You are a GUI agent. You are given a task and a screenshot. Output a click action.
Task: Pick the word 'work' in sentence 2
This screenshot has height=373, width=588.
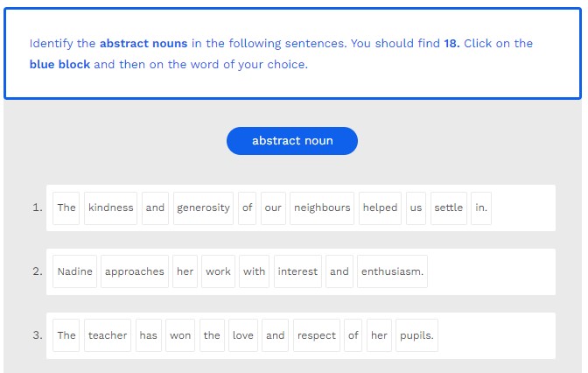tap(218, 272)
